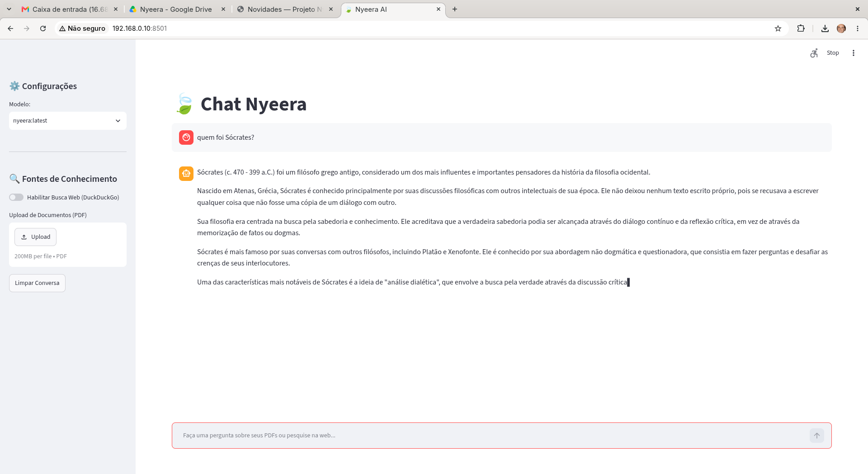Switch to the Nyeera - Google Drive tab
Image resolution: width=868 pixels, height=474 pixels.
point(176,9)
